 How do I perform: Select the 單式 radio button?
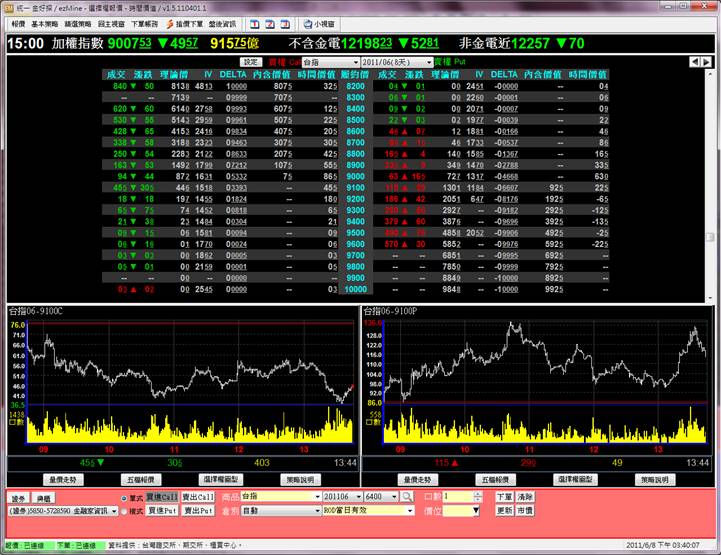(124, 496)
